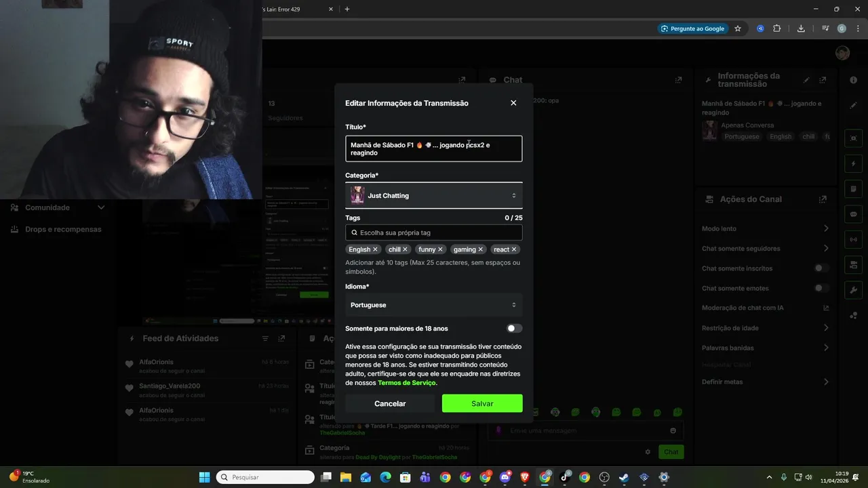Viewport: 868px width, 488px height.
Task: Open the Categoria dropdown showing Just Chatting
Action: pyautogui.click(x=434, y=196)
